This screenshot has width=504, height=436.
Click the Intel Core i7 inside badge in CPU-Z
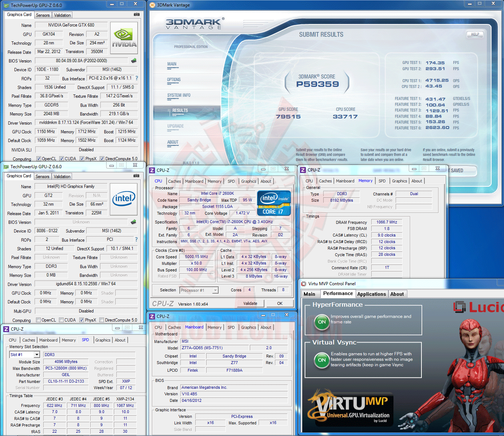pos(274,203)
